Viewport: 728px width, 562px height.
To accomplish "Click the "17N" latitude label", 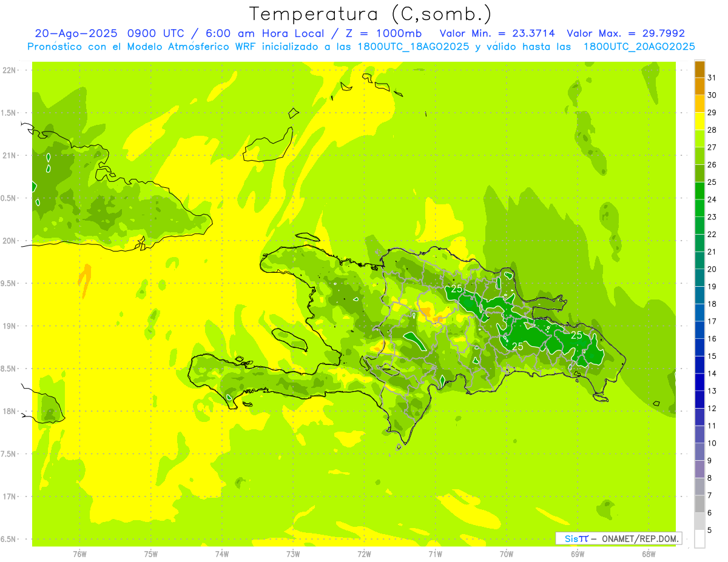I will click(10, 497).
